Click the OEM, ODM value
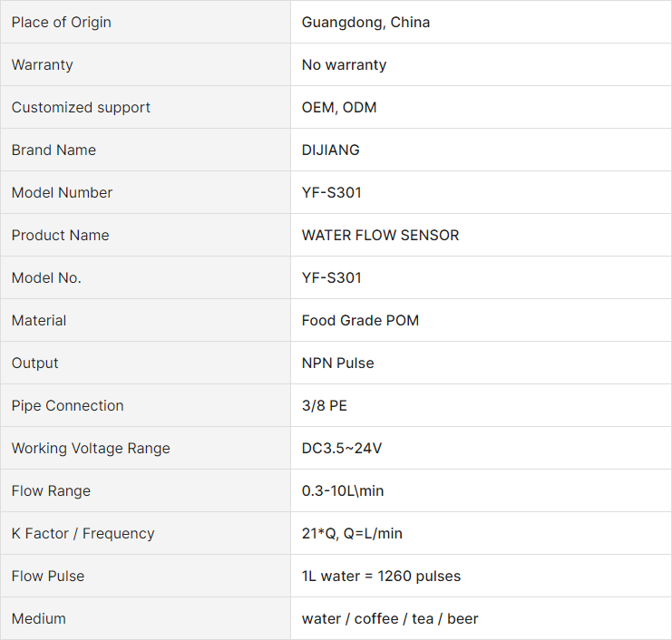 pyautogui.click(x=339, y=108)
